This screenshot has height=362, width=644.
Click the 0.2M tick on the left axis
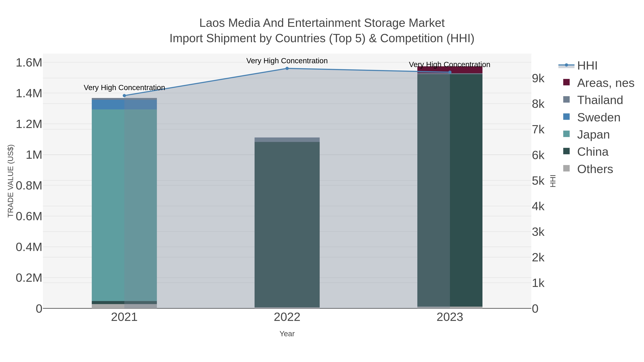(x=29, y=278)
